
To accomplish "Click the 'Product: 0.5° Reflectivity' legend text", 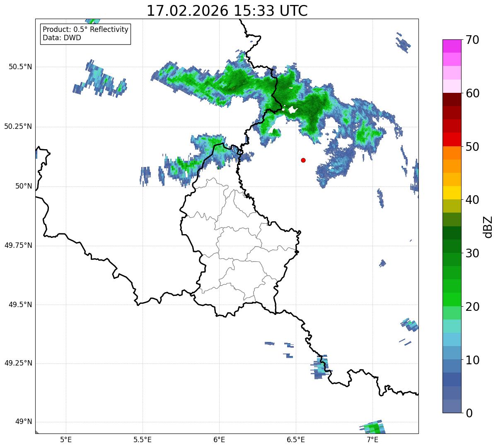I will pos(85,30).
